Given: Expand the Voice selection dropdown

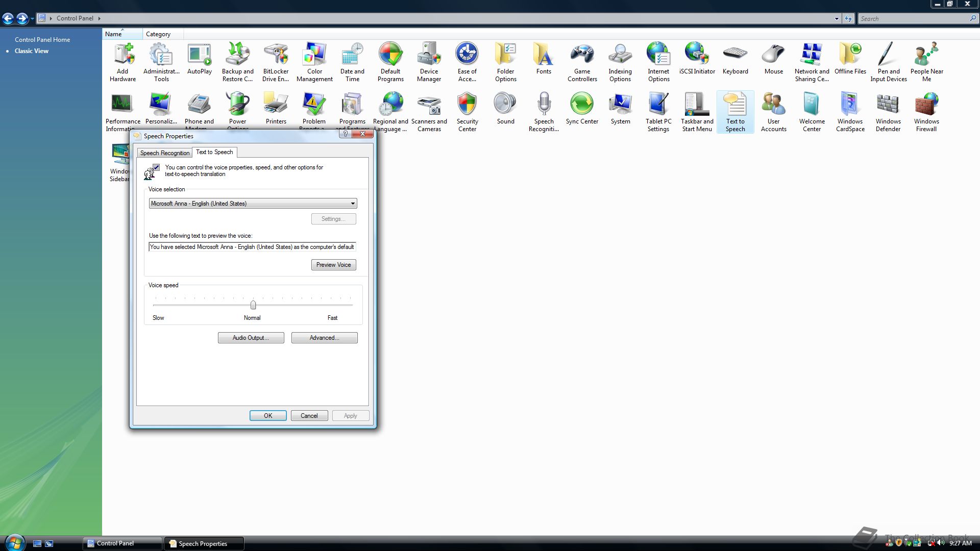Looking at the screenshot, I should click(253, 204).
